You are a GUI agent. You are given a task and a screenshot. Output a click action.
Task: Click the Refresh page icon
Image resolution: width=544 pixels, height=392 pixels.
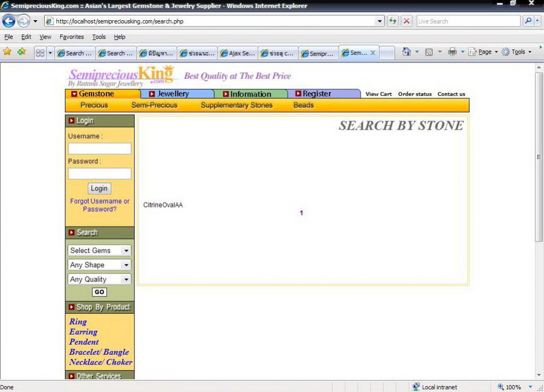[x=393, y=21]
